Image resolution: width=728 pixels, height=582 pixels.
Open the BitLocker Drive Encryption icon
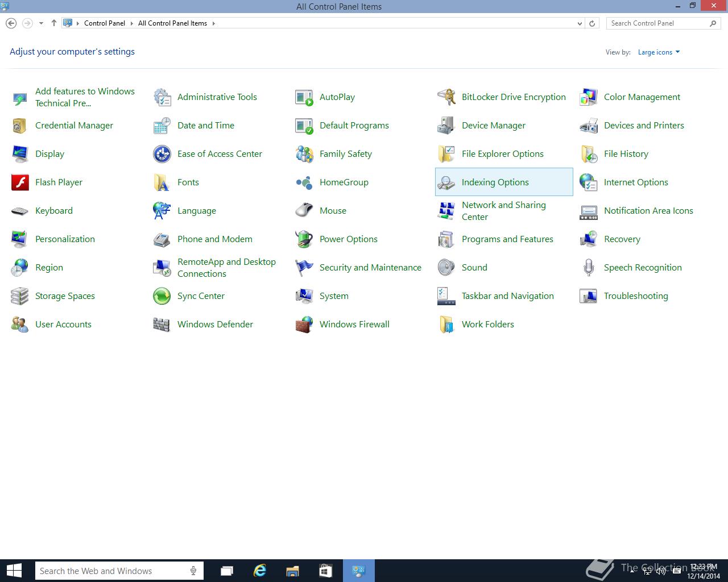pos(446,97)
